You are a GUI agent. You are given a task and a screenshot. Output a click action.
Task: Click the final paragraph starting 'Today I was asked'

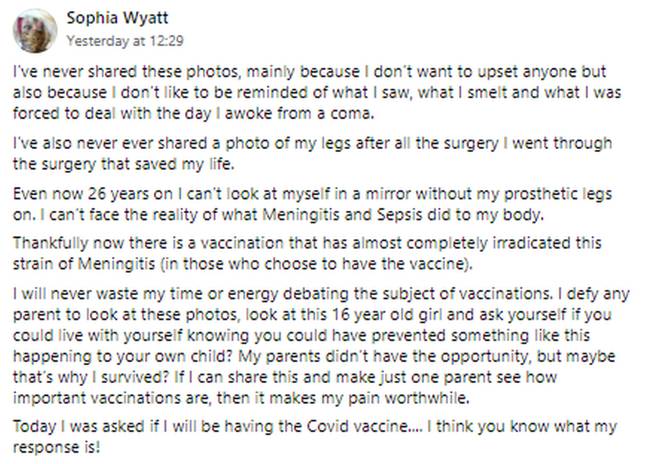(x=315, y=437)
